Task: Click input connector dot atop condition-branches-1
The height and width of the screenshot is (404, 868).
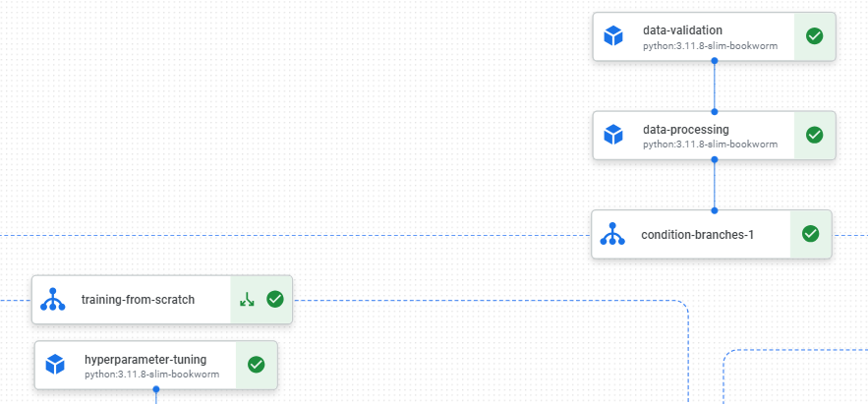Action: [714, 210]
